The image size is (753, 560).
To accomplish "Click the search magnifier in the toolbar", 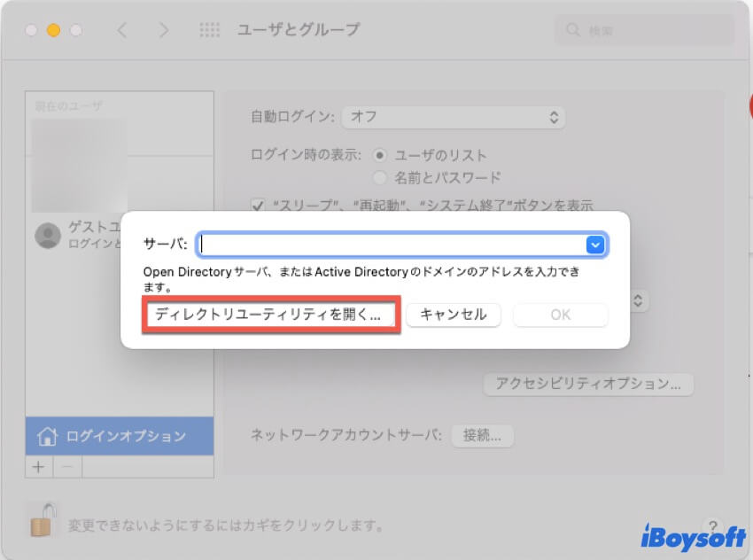I will (572, 29).
